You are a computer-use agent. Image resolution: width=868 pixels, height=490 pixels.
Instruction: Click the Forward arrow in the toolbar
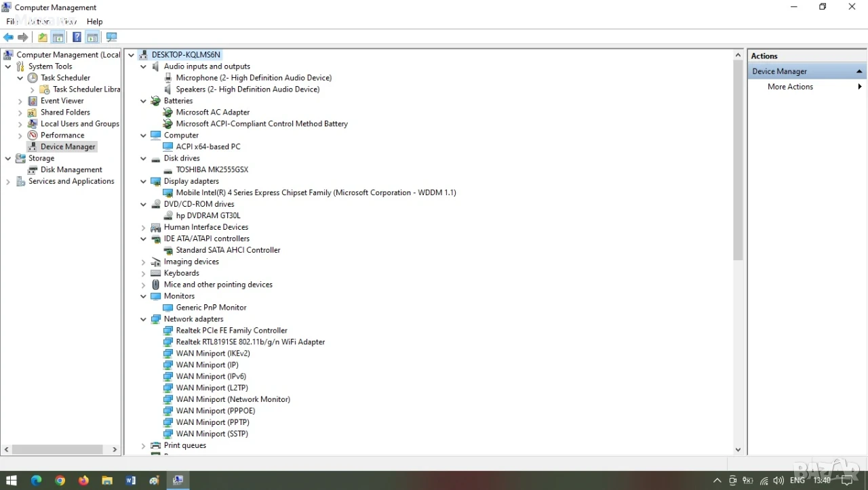(23, 37)
